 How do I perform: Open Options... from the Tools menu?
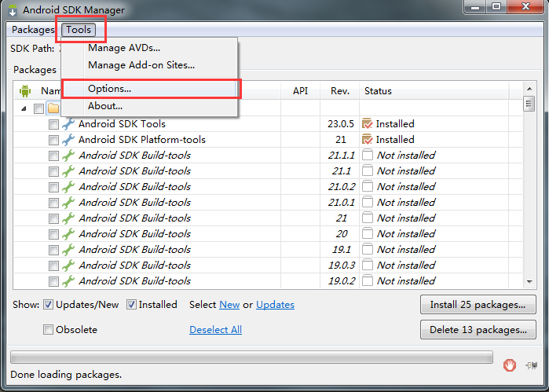coord(109,89)
